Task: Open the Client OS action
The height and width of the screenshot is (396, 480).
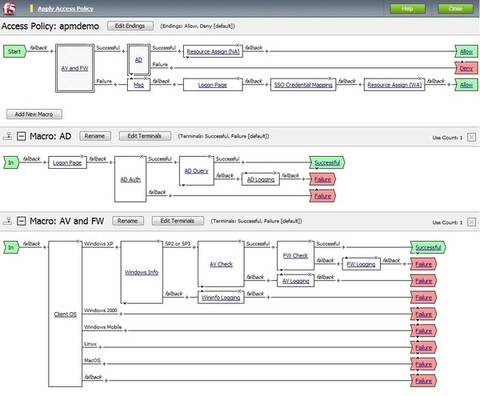Action: [x=65, y=314]
